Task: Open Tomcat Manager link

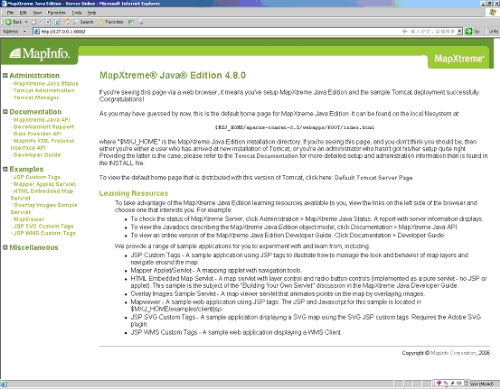Action: (36, 98)
